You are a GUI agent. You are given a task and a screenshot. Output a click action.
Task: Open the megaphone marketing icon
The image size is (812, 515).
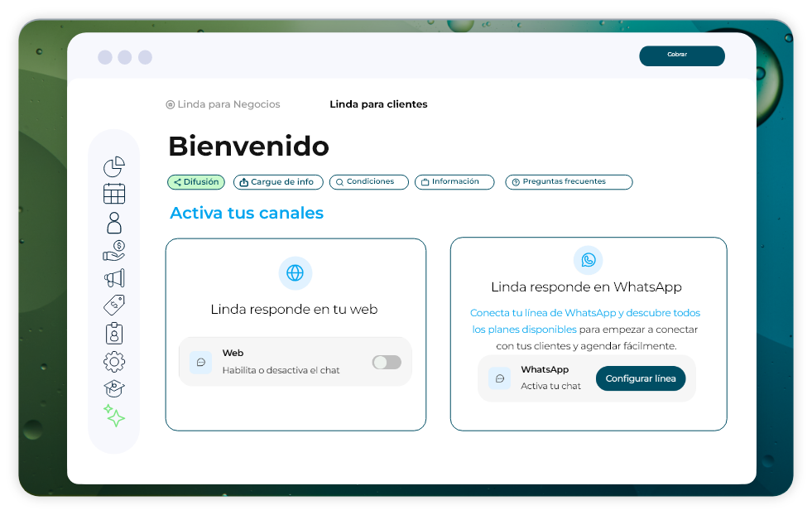(114, 278)
